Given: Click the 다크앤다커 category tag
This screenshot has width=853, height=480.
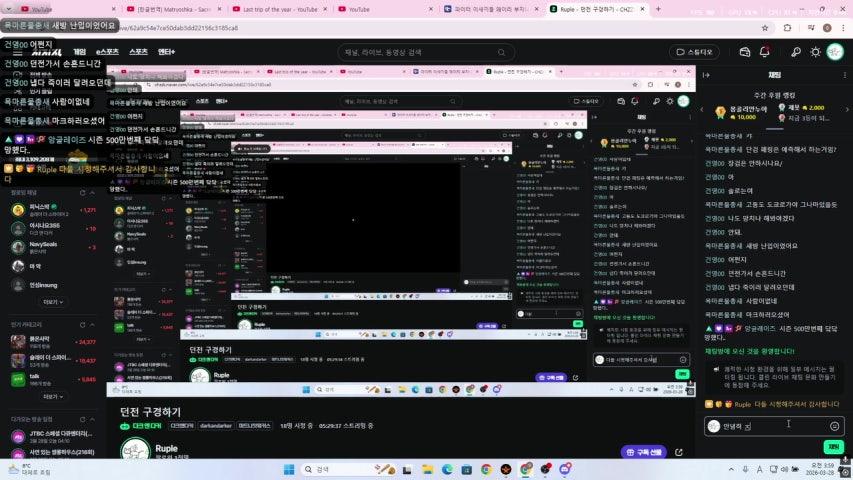Looking at the screenshot, I should pyautogui.click(x=181, y=426).
